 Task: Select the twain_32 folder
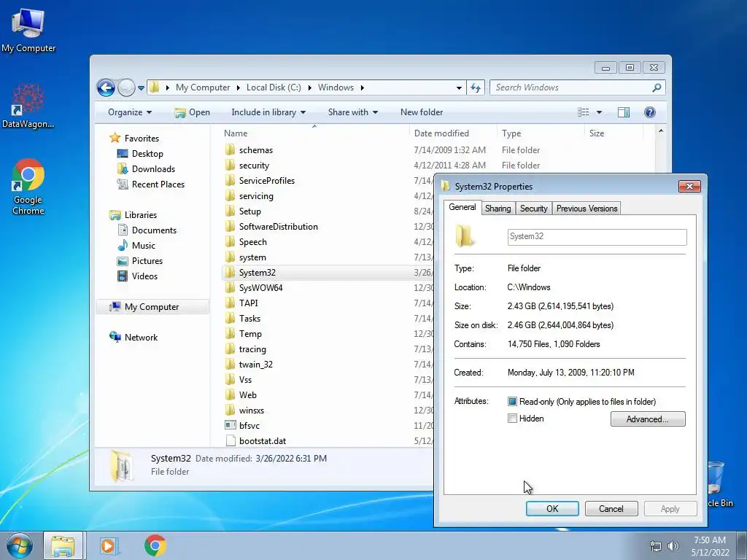256,365
